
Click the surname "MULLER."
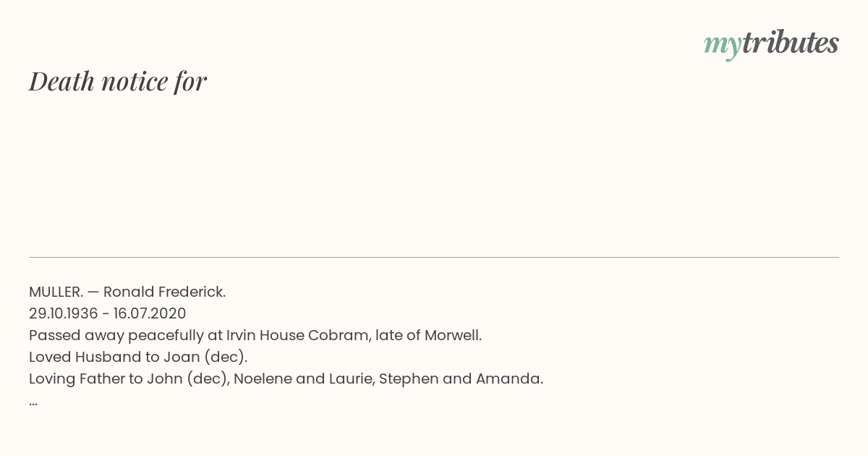pos(56,292)
